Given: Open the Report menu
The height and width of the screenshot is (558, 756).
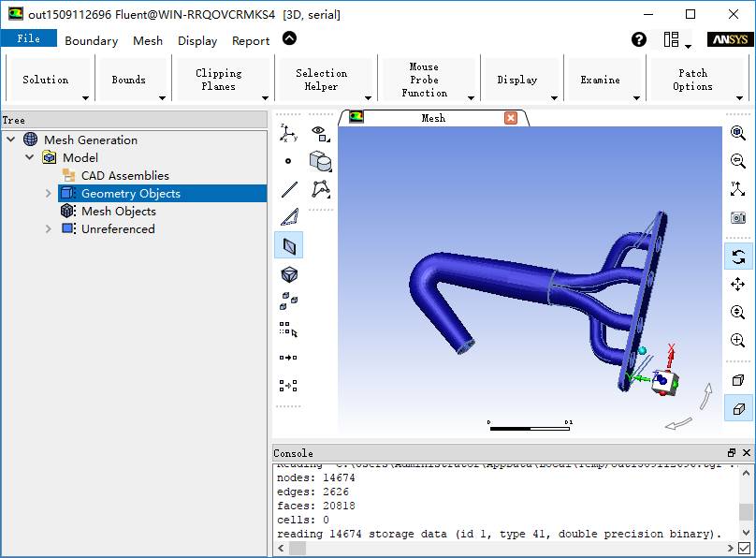Looking at the screenshot, I should click(250, 40).
